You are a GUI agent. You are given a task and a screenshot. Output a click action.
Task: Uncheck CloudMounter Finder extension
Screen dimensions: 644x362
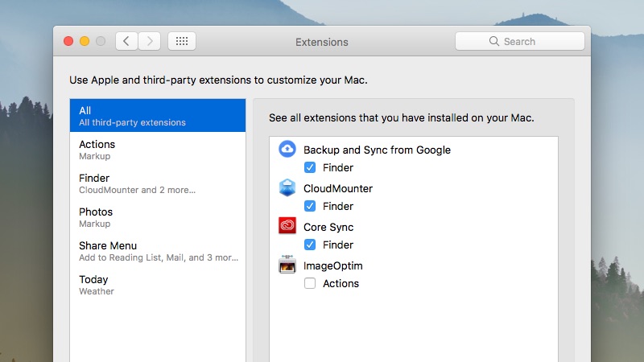click(x=310, y=207)
